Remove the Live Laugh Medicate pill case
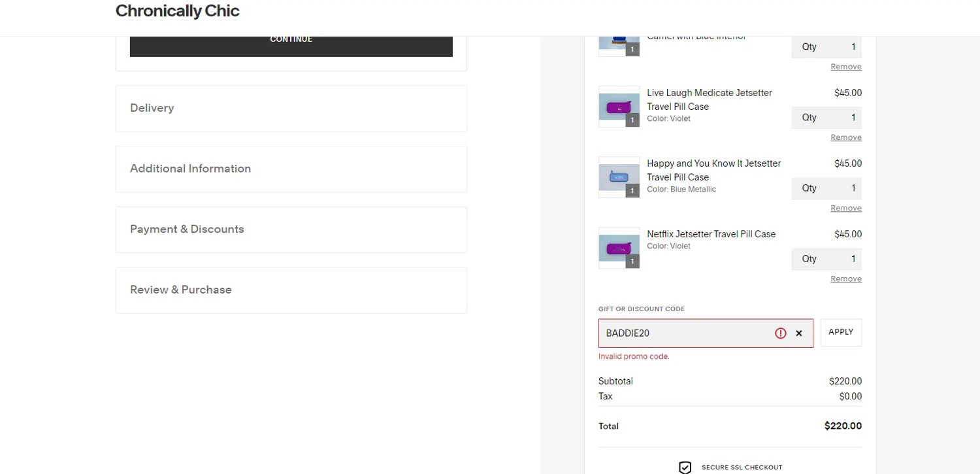The width and height of the screenshot is (980, 474). [x=846, y=137]
